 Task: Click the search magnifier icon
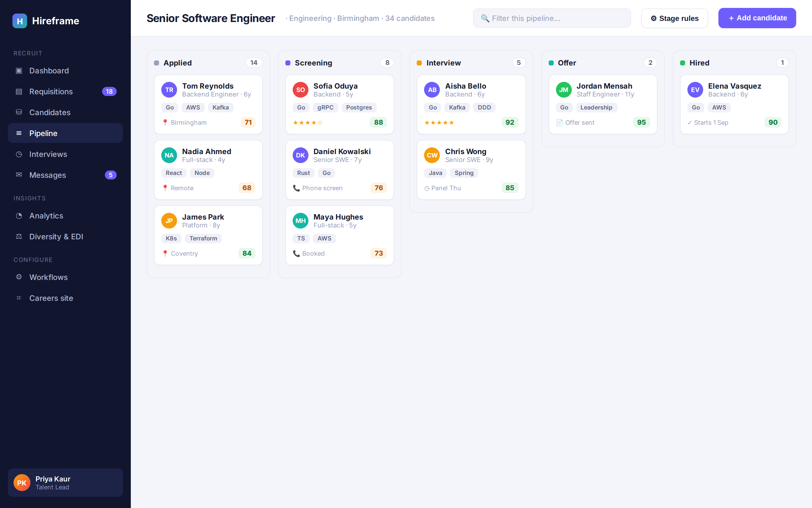tap(485, 18)
